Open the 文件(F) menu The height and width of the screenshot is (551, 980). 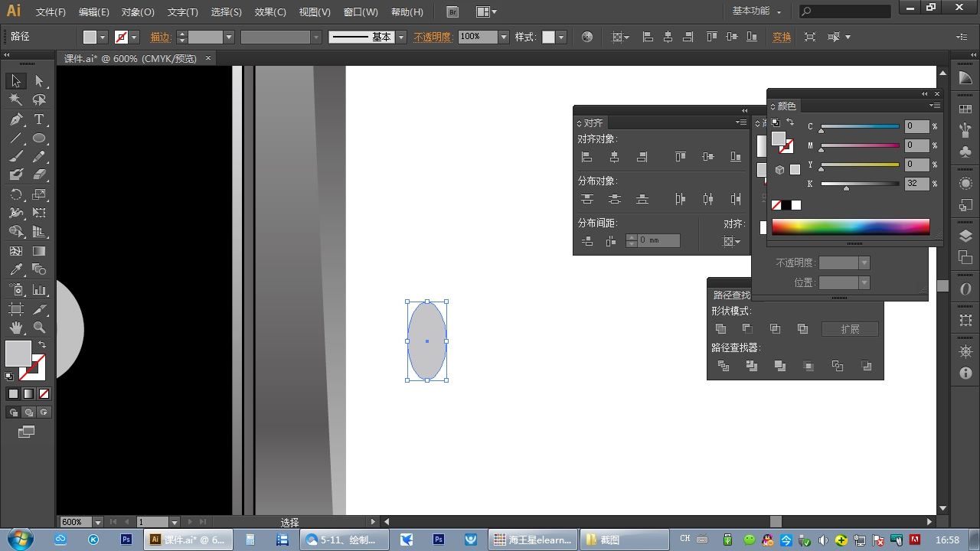pyautogui.click(x=51, y=12)
